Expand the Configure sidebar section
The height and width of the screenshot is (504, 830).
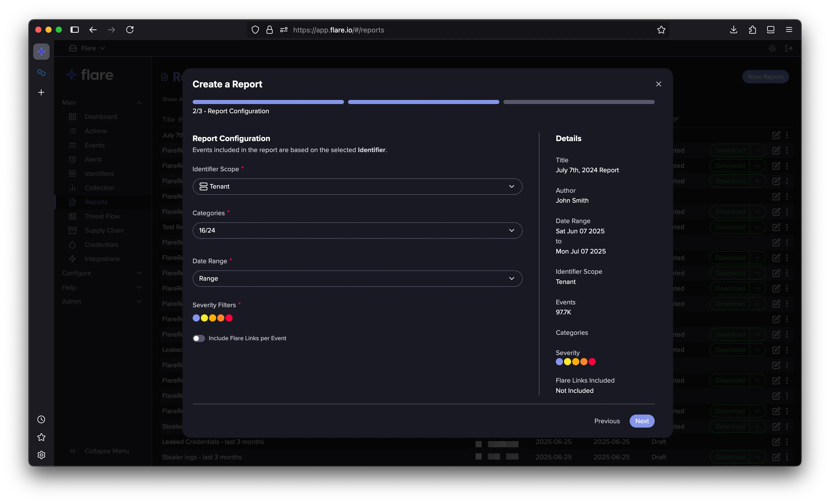click(x=102, y=273)
